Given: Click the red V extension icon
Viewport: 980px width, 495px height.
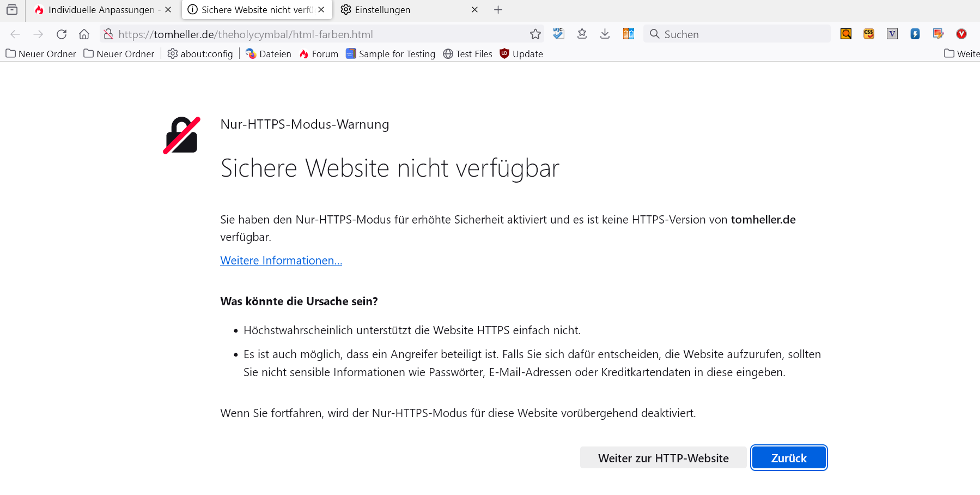Looking at the screenshot, I should pos(961,34).
